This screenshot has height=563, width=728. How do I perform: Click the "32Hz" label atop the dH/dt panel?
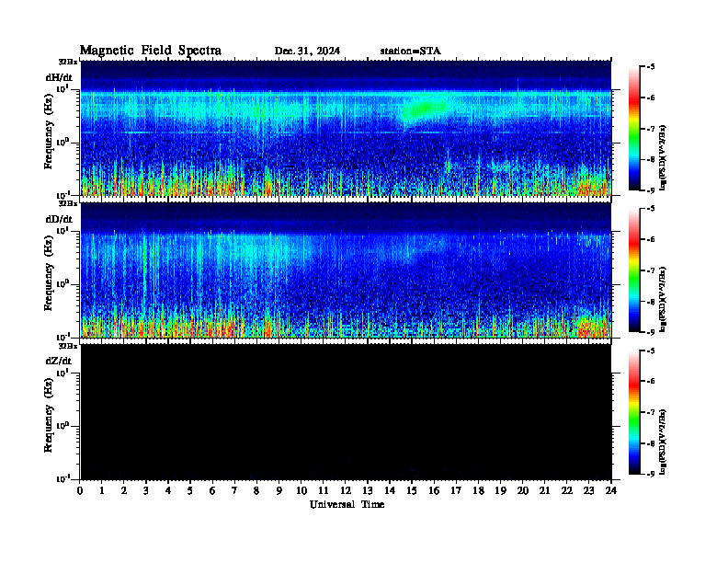(x=67, y=62)
